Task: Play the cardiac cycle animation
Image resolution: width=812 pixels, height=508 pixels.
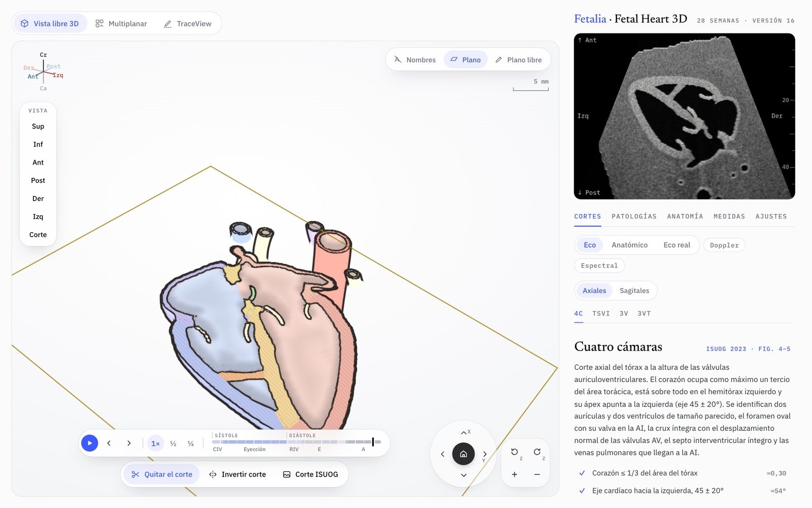Action: pyautogui.click(x=90, y=443)
